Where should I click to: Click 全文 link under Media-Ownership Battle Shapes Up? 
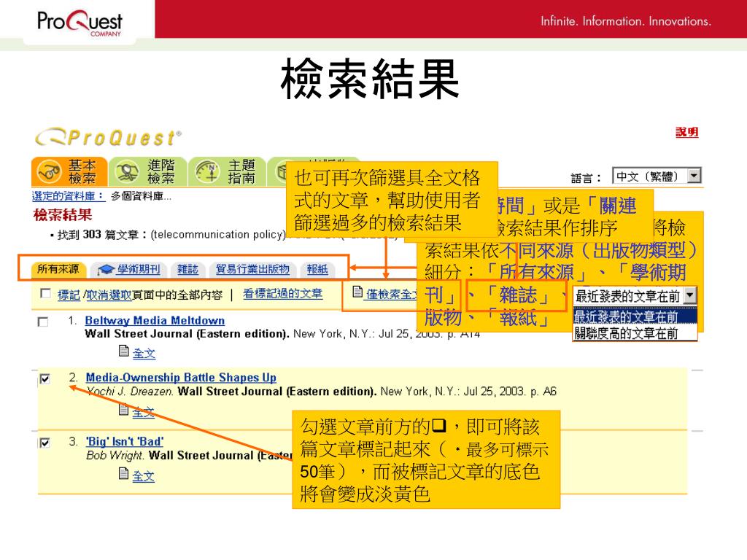point(144,413)
